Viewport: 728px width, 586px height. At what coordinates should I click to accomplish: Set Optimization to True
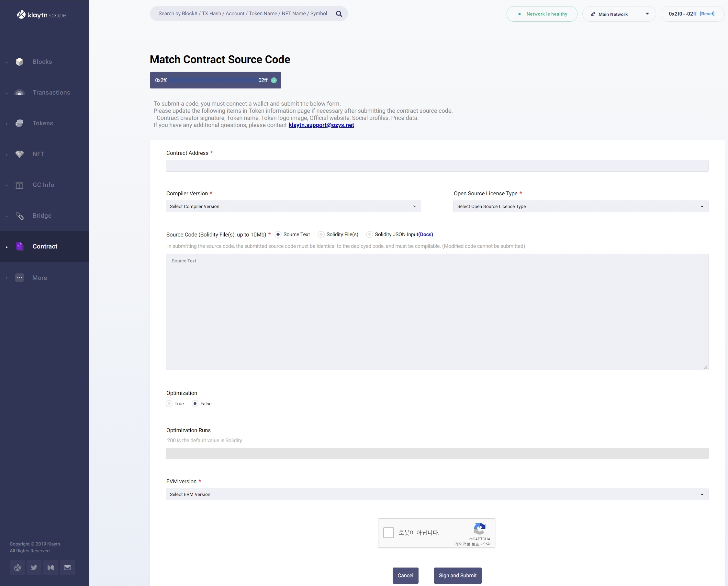coord(169,404)
